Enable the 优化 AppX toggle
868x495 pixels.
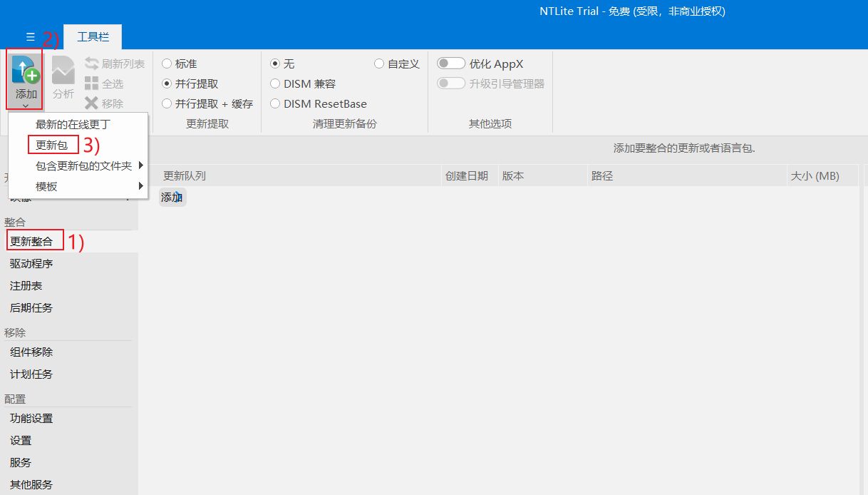[x=451, y=64]
